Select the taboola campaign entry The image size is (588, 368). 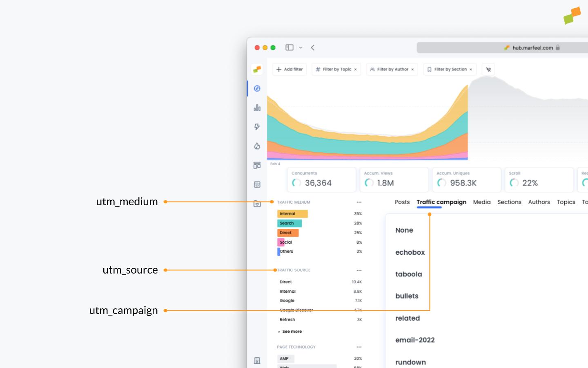[408, 274]
